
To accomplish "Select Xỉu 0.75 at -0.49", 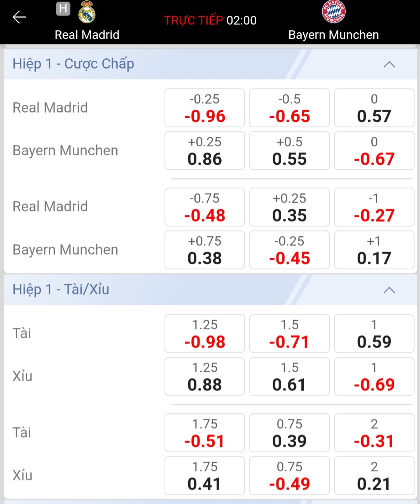I will coord(289,476).
